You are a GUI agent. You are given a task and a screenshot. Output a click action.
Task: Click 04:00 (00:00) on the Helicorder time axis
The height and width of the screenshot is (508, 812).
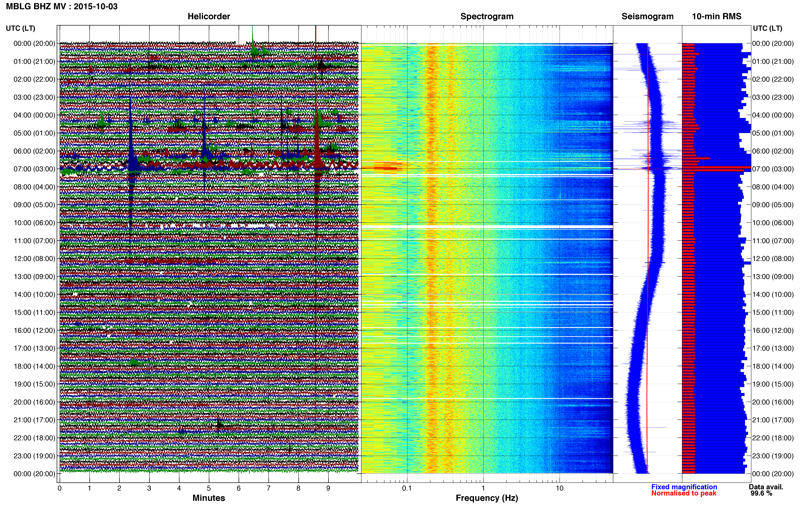click(x=34, y=115)
